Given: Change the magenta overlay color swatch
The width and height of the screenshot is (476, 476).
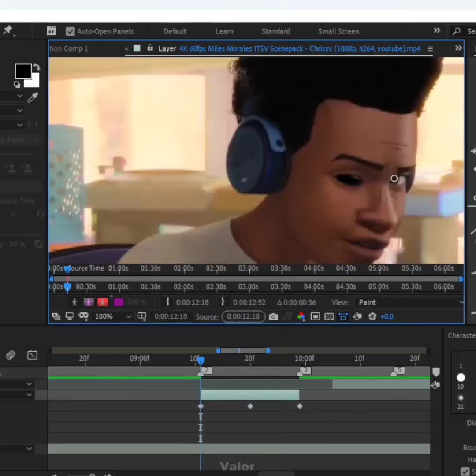Looking at the screenshot, I should [119, 302].
